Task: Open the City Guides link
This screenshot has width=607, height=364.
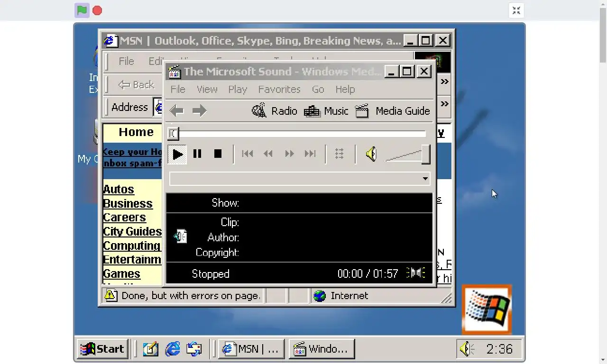Action: pyautogui.click(x=132, y=232)
